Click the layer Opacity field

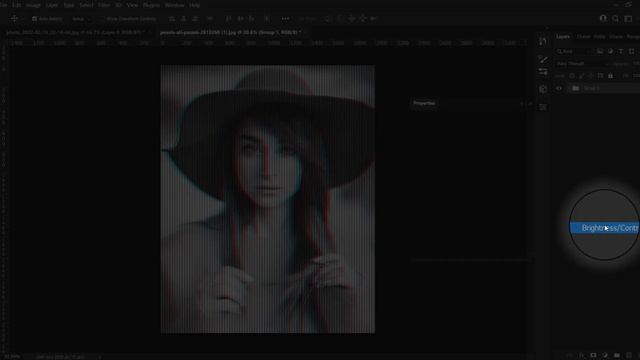636,64
